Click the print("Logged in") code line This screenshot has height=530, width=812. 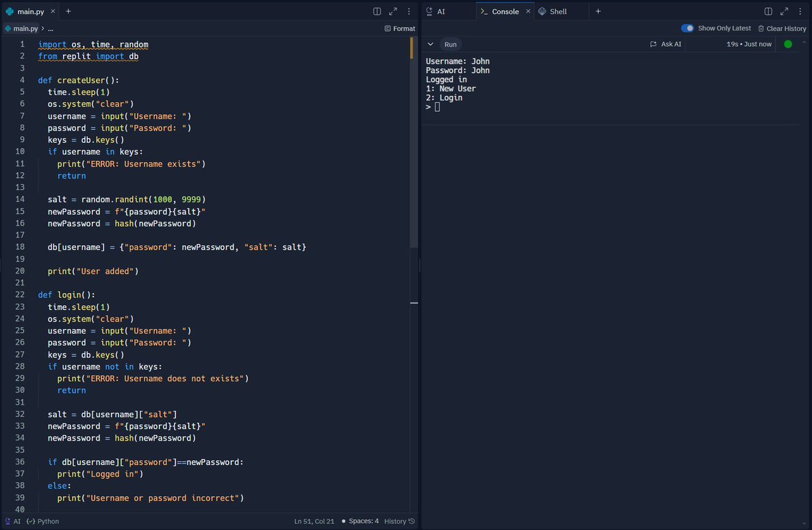[100, 474]
